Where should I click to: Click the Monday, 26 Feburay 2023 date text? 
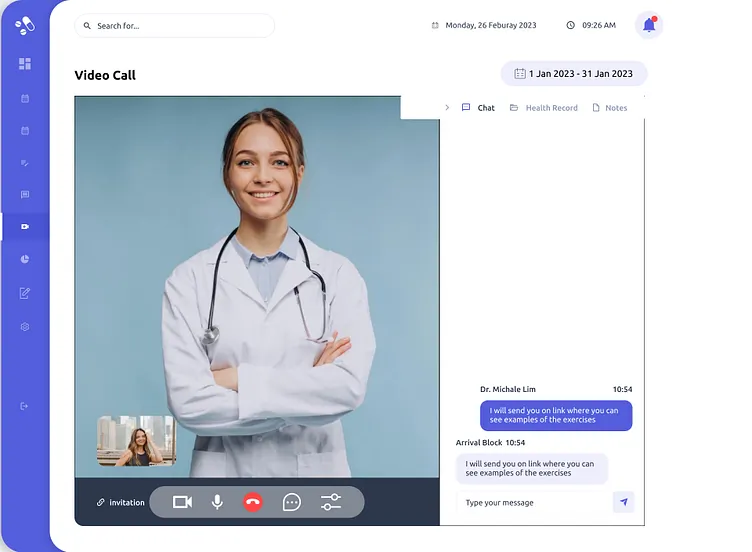(491, 25)
